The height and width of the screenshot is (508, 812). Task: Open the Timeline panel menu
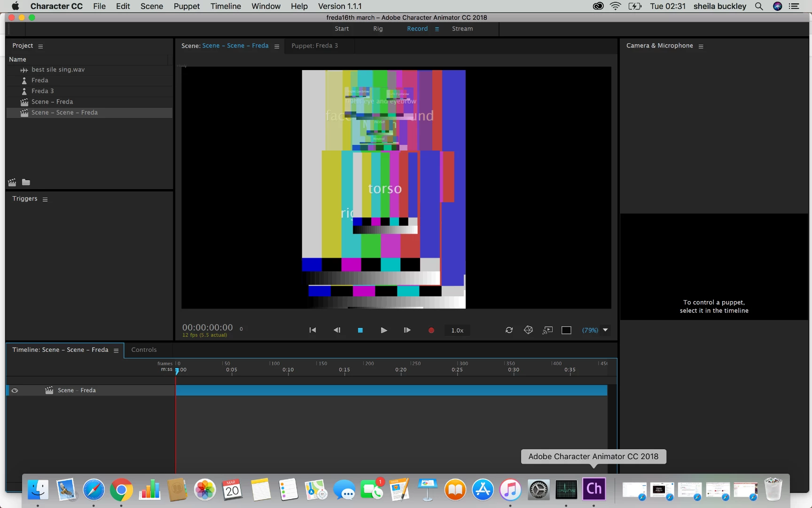(116, 350)
